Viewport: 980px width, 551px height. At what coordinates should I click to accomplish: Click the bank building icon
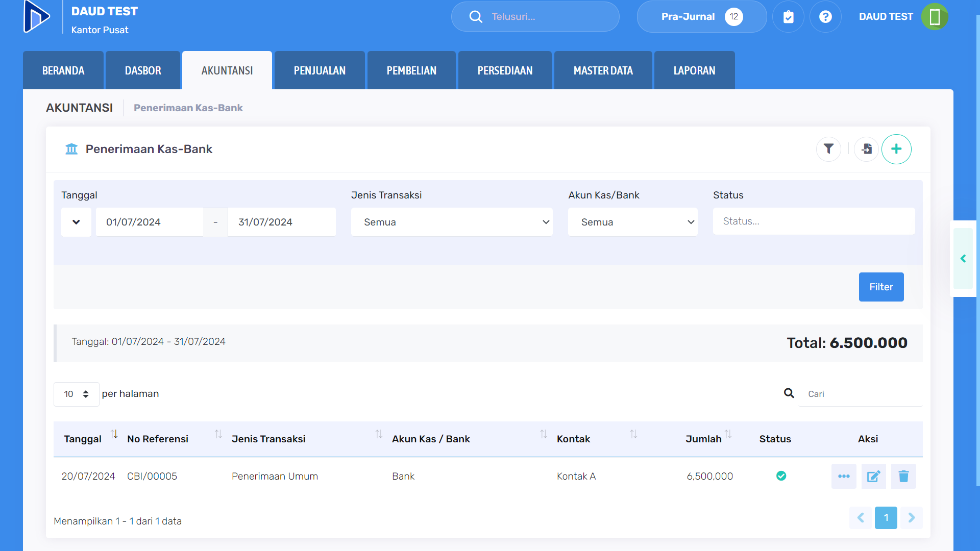[71, 149]
